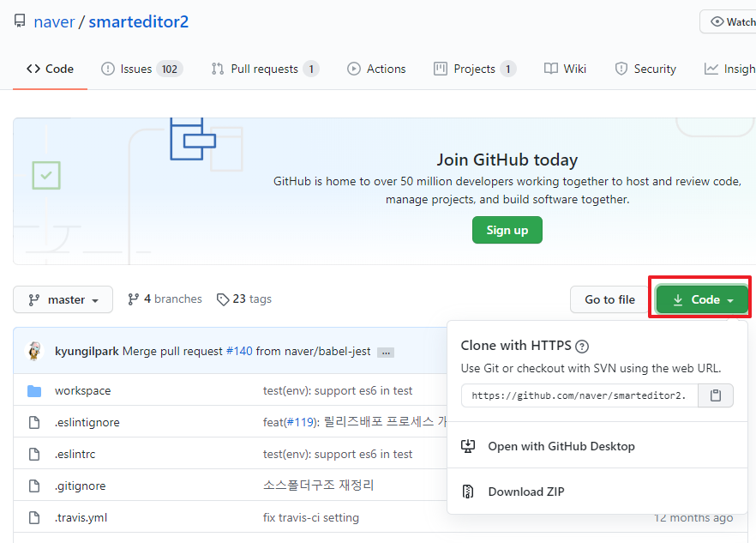Copy the HTTPS clone URL via clipboard icon
This screenshot has height=543, width=756.
point(716,395)
